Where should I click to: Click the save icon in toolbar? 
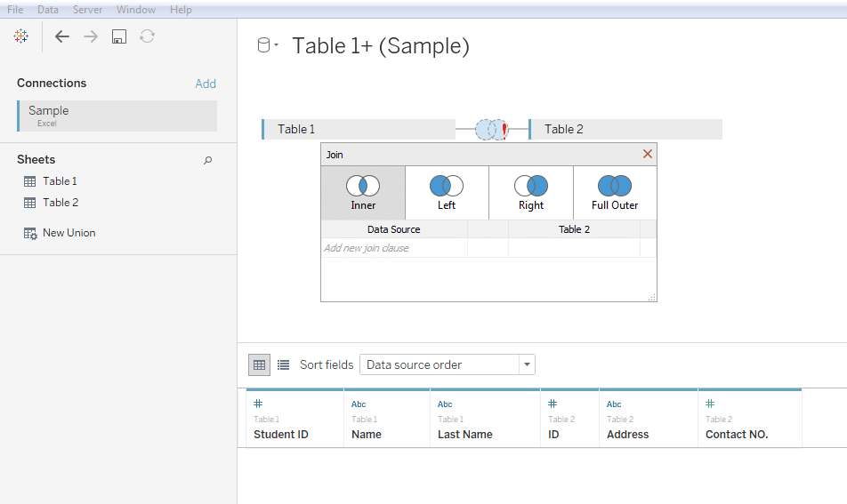tap(118, 36)
